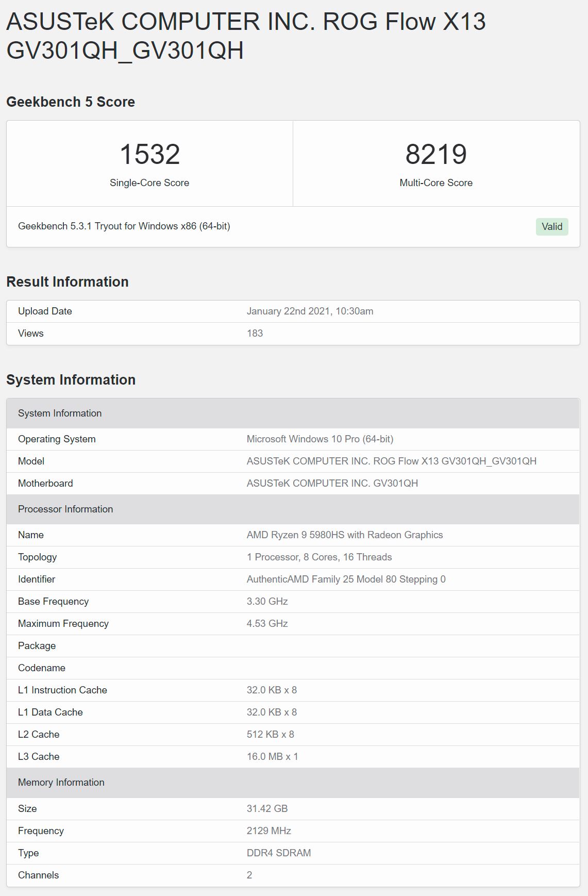Click the Valid status badge
Screen dimensions: 588x896
coord(552,227)
